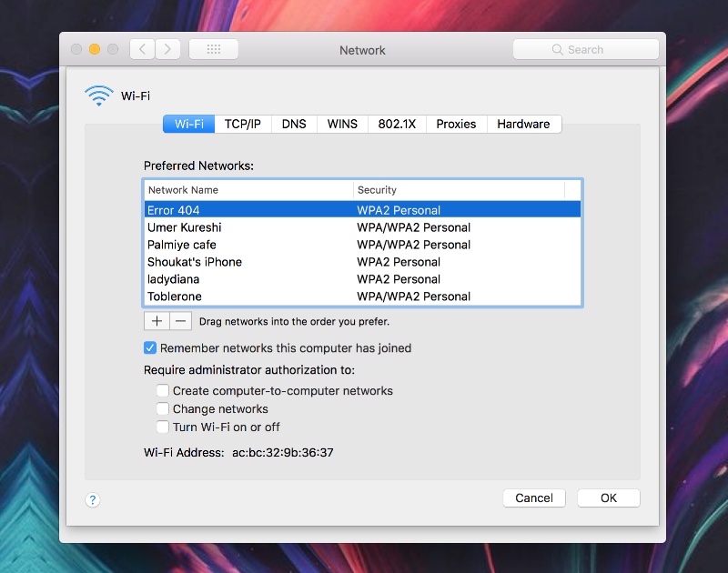The height and width of the screenshot is (573, 728).
Task: Check the Change networks checkbox
Action: click(162, 408)
